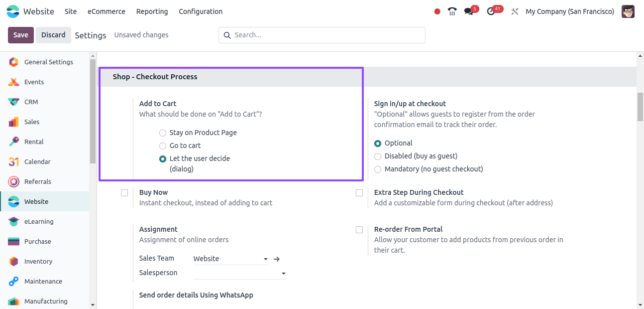This screenshot has height=309, width=644.
Task: Select the Referrals app icon
Action: pos(14,181)
